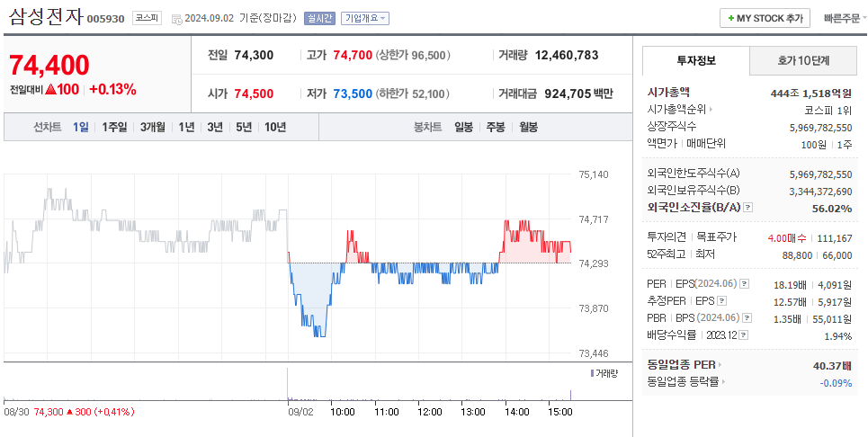Click the green plus on MY STOCK 추가

pyautogui.click(x=731, y=18)
